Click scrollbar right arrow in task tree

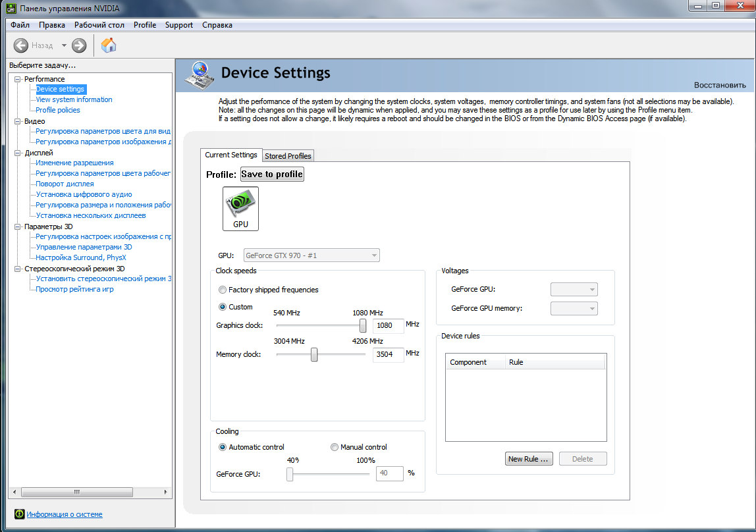(x=165, y=492)
